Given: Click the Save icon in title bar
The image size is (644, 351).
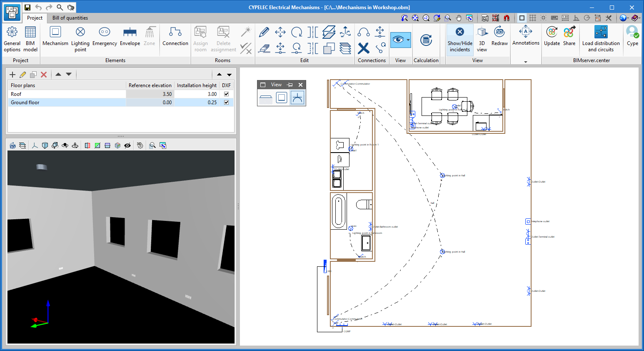Looking at the screenshot, I should pyautogui.click(x=27, y=7).
